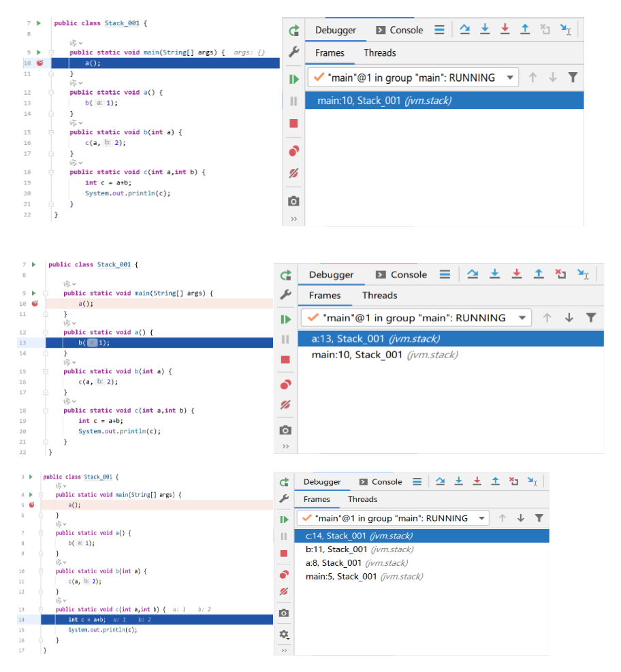Click Rerun icon in debugger showing only main:10 frame

coord(293,31)
